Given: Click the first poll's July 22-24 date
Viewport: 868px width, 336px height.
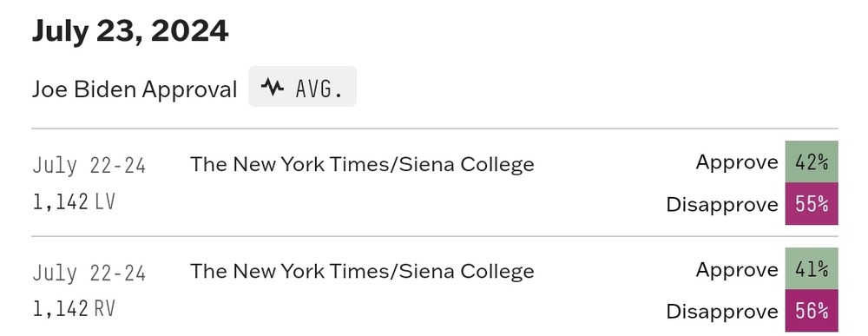Looking at the screenshot, I should point(89,166).
